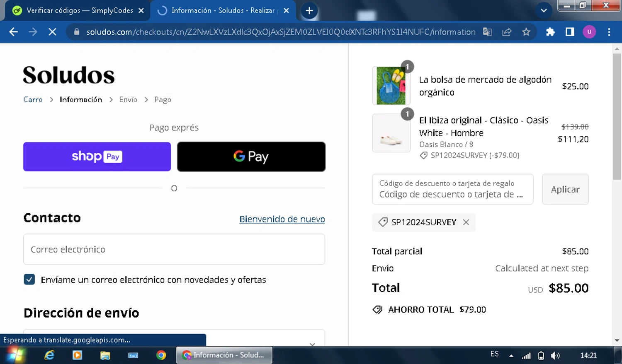
Task: Go back with the browser back arrow
Action: coord(13,32)
